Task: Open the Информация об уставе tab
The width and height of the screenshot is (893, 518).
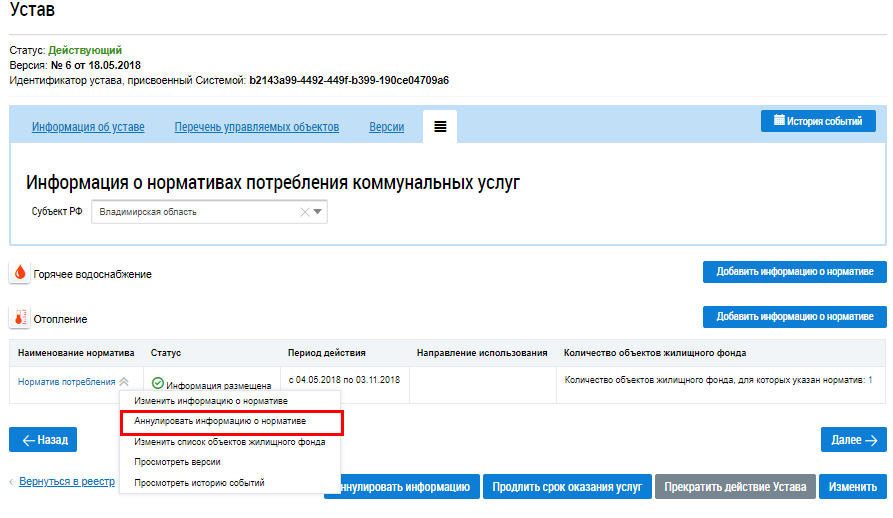Action: (x=88, y=127)
